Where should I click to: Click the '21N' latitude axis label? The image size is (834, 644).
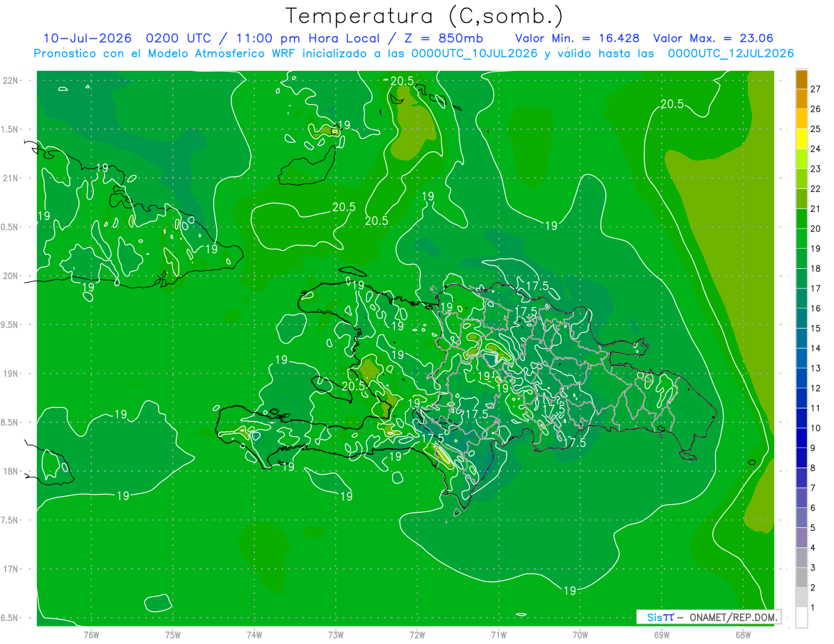[12, 178]
